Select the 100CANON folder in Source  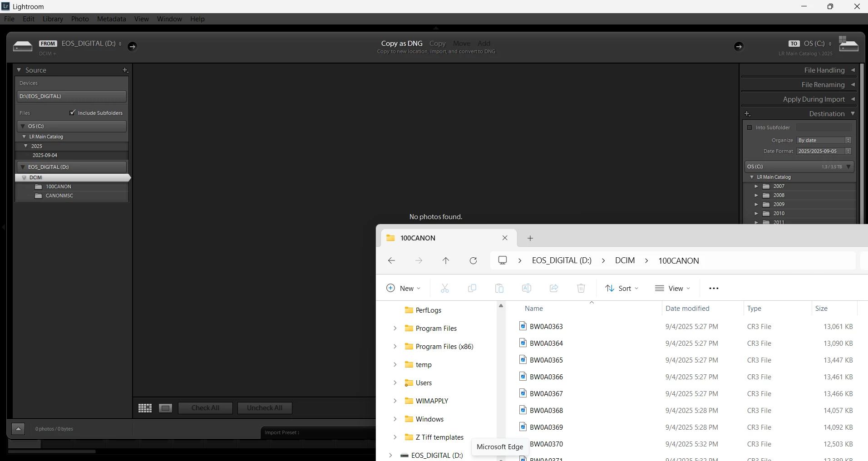(x=59, y=186)
